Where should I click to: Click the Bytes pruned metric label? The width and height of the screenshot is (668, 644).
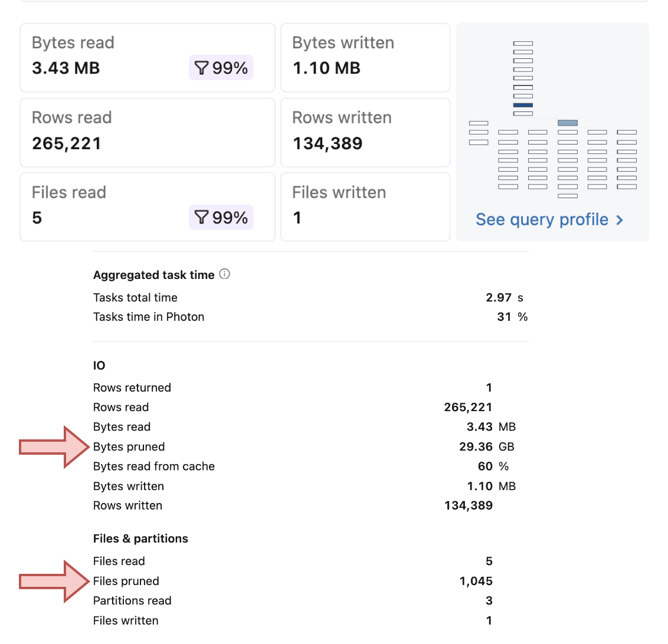click(129, 446)
